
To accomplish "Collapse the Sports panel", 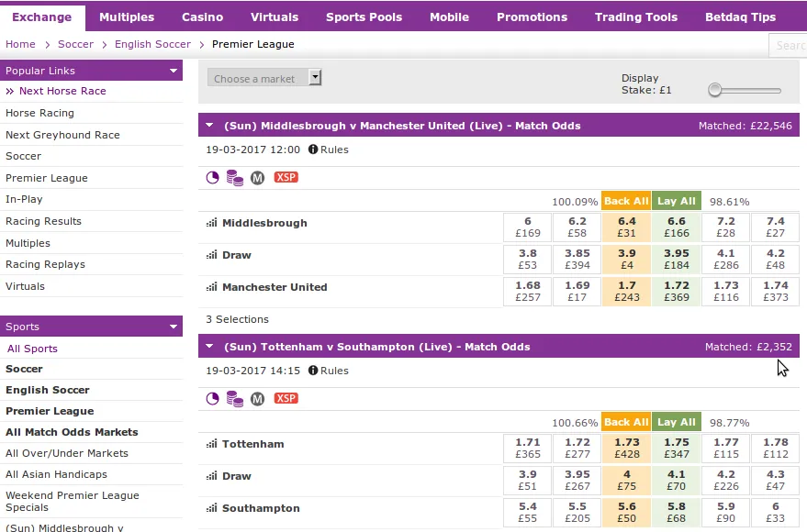I will (x=174, y=327).
